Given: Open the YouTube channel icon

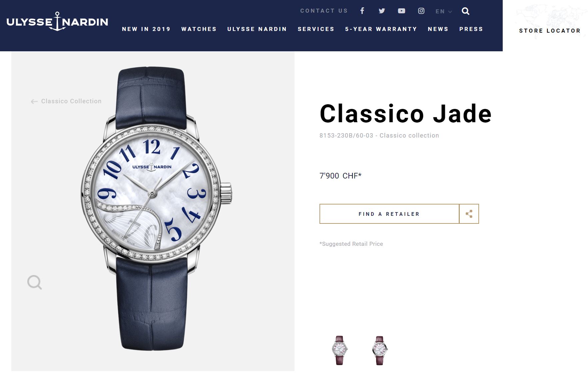Looking at the screenshot, I should pyautogui.click(x=401, y=11).
